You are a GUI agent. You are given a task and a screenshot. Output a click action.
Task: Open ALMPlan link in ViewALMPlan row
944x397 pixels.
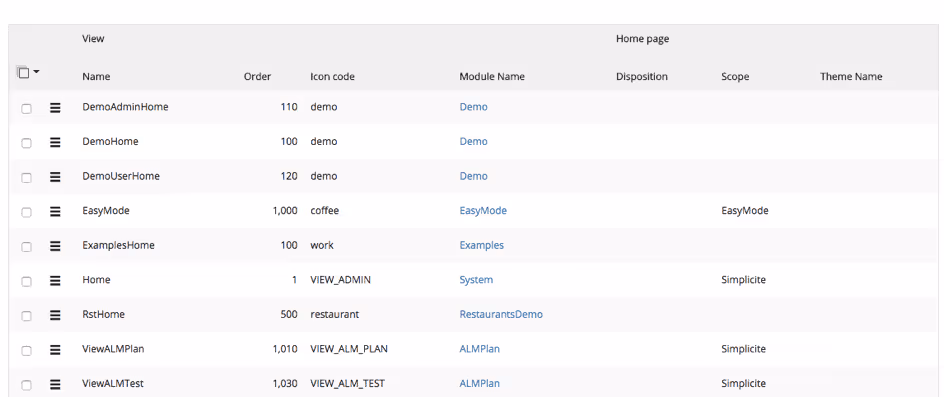[x=479, y=349]
